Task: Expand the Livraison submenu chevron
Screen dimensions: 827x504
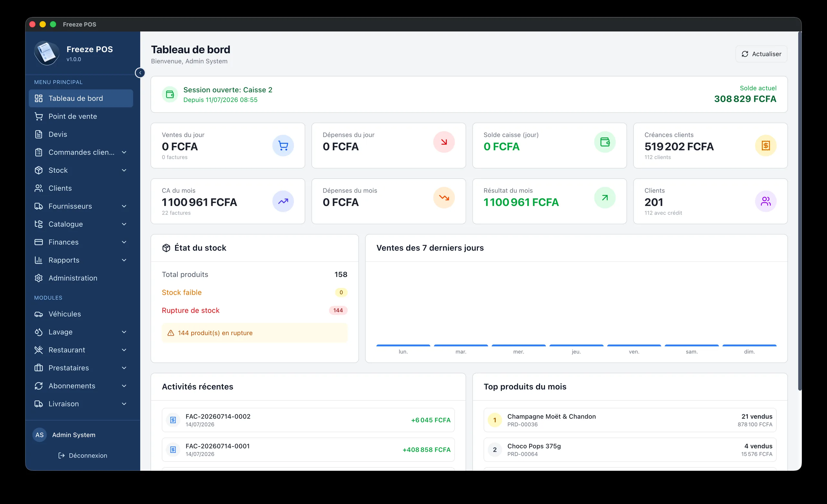Action: [x=124, y=404]
